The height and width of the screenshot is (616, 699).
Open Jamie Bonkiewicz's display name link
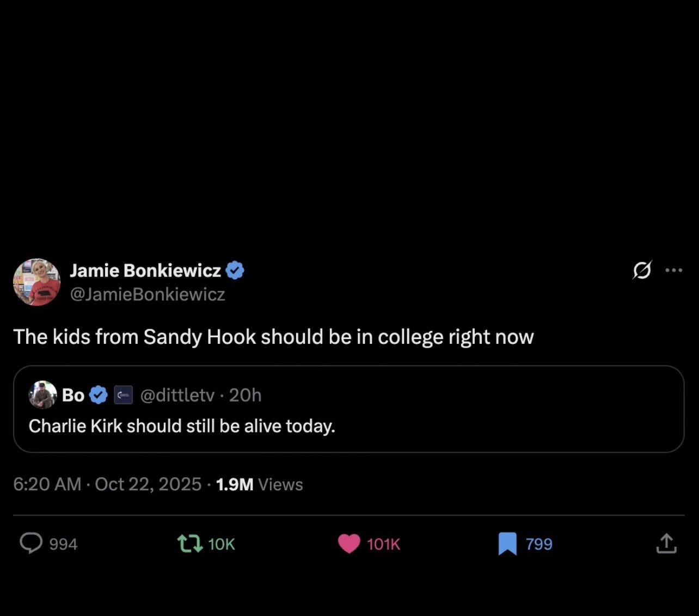click(145, 270)
